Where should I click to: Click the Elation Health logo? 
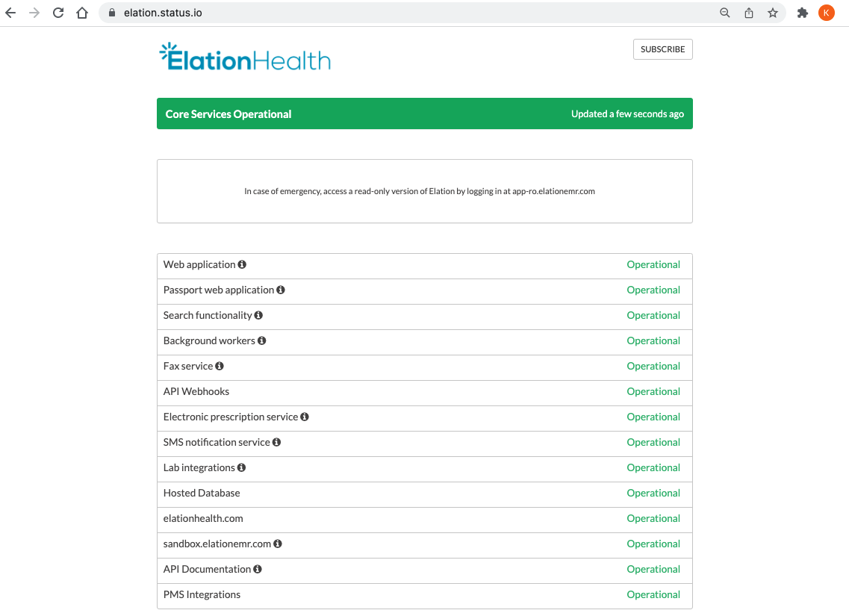coord(244,57)
